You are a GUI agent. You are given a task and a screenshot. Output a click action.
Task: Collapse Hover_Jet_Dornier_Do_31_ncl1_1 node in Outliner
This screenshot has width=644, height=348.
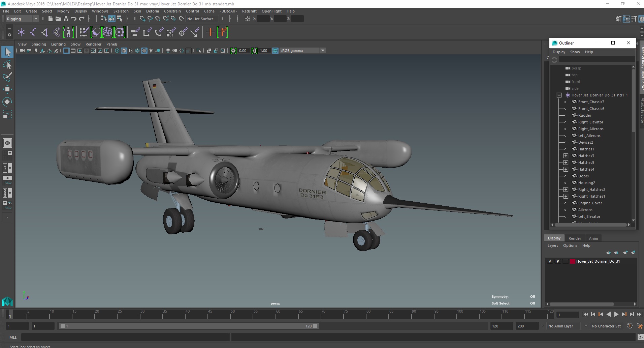point(559,95)
